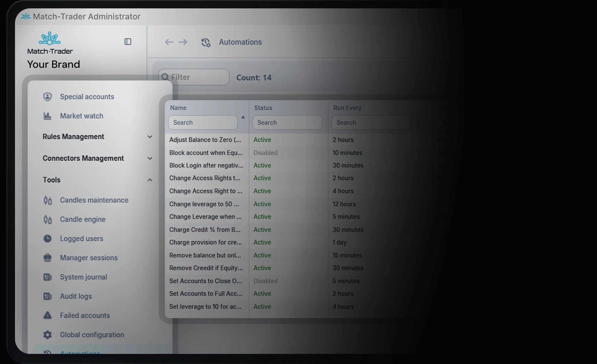Viewport: 597px width, 364px height.
Task: Focus the Filter input field
Action: click(194, 77)
